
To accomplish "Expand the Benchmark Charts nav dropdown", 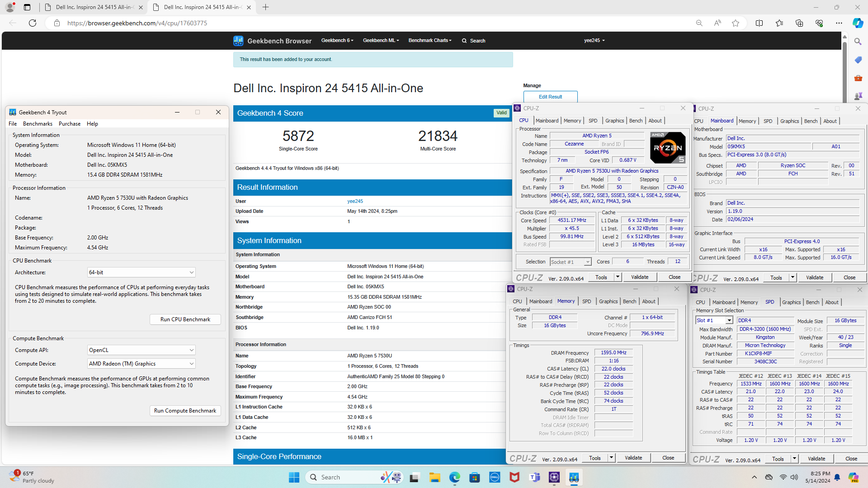I will coord(430,41).
